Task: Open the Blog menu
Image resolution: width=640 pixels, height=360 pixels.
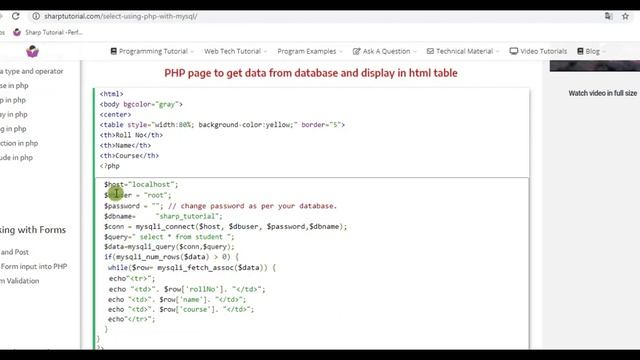Action: pyautogui.click(x=591, y=51)
